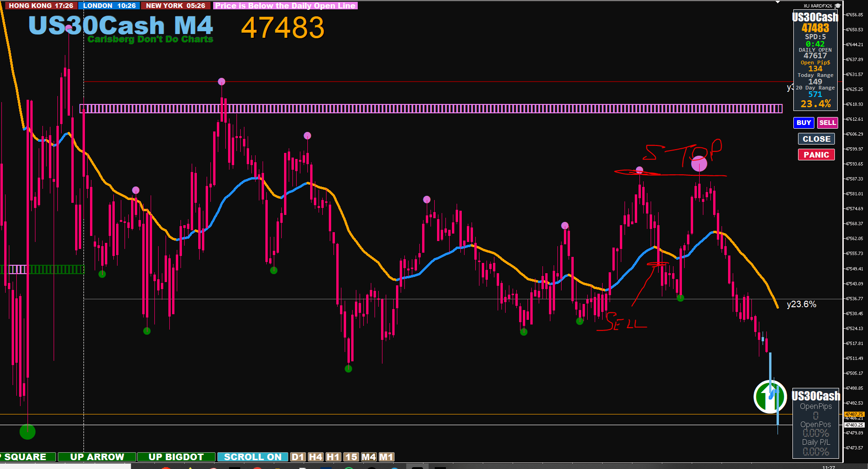Click the green up-arrow signal circle
The image size is (868, 469).
pos(770,397)
